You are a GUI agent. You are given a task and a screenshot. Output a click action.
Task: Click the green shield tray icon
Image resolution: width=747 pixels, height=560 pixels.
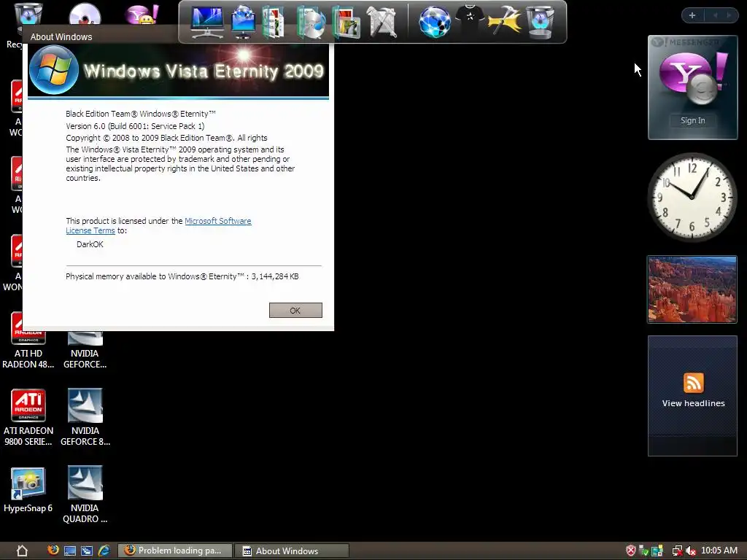(x=643, y=551)
